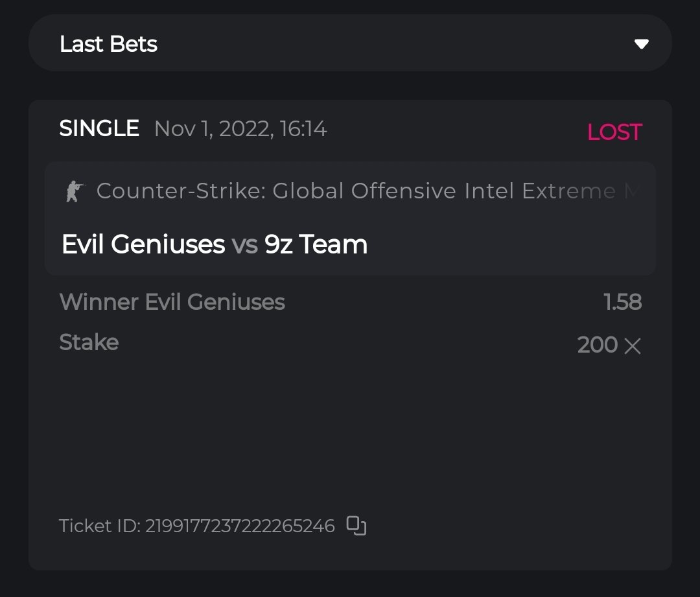
Task: Click the 1.58 odds value
Action: pyautogui.click(x=622, y=302)
